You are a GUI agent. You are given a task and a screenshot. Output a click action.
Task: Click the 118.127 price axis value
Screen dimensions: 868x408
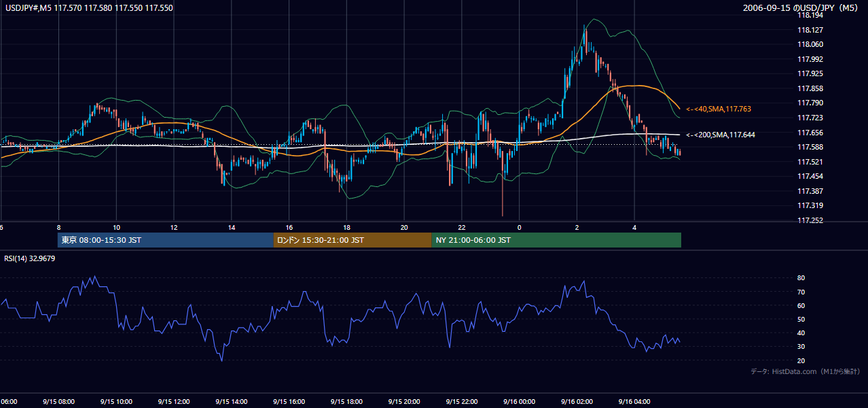(810, 30)
